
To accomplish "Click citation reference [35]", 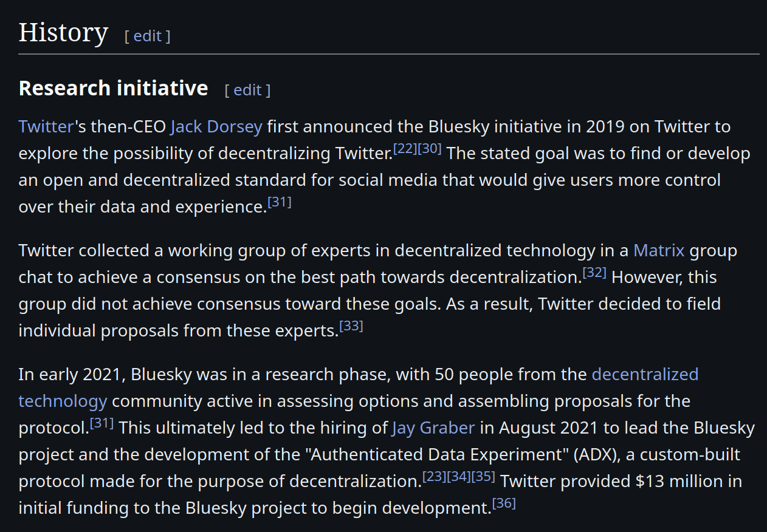I will coord(483,477).
